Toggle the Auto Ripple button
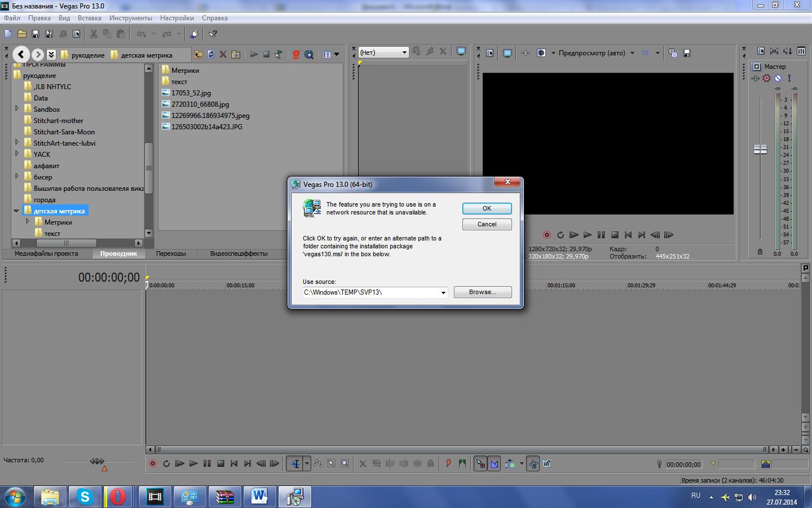This screenshot has width=812, height=508. [x=510, y=464]
